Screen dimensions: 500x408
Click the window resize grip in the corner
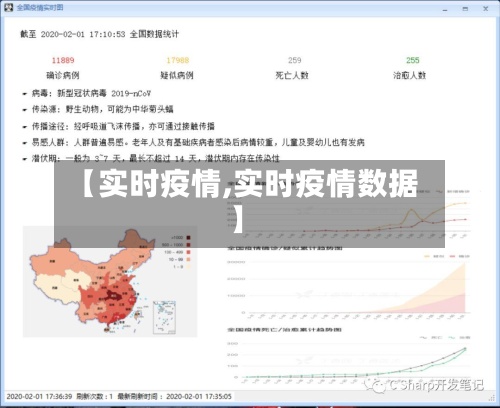click(492, 397)
